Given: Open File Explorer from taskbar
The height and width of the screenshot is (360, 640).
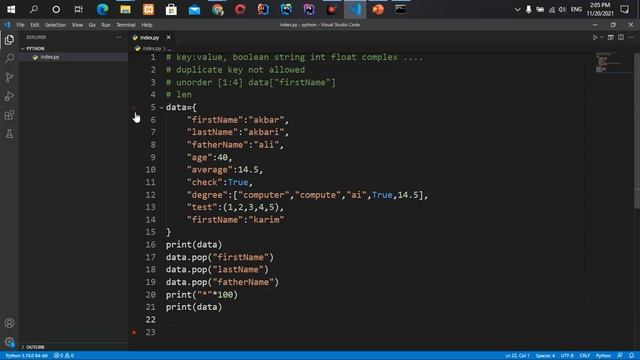Looking at the screenshot, I should 125,9.
